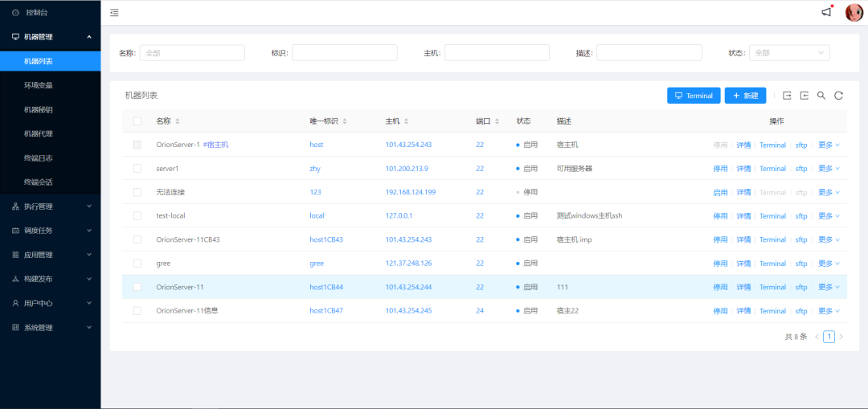Image resolution: width=868 pixels, height=409 pixels.
Task: Click the refresh icon for machine list
Action: (838, 96)
